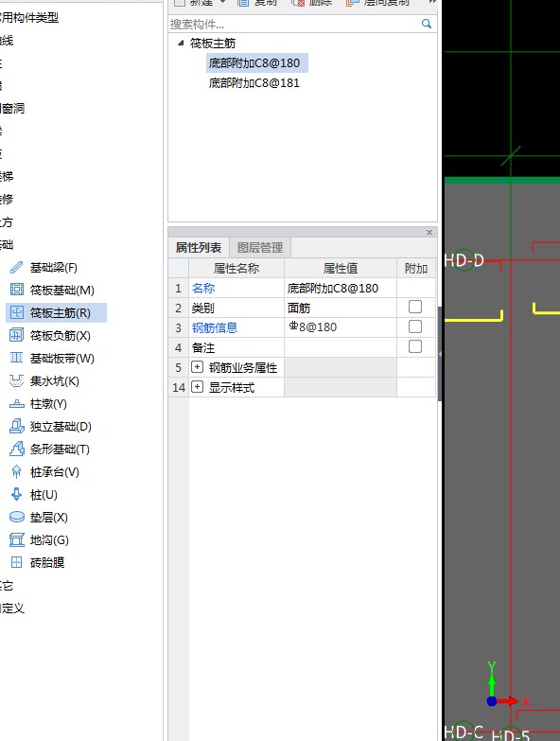Expand the 钢筋业务属性 property group

coord(197,367)
